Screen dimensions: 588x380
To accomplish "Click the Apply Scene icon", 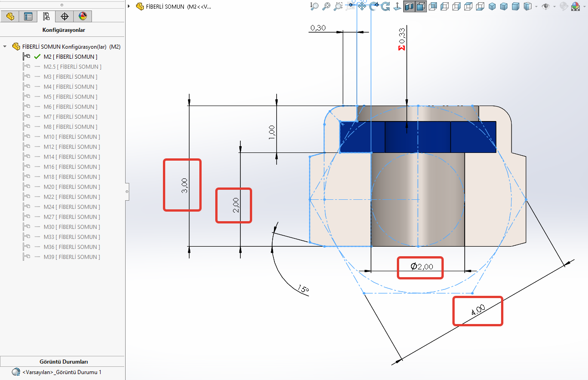I will (x=576, y=6).
